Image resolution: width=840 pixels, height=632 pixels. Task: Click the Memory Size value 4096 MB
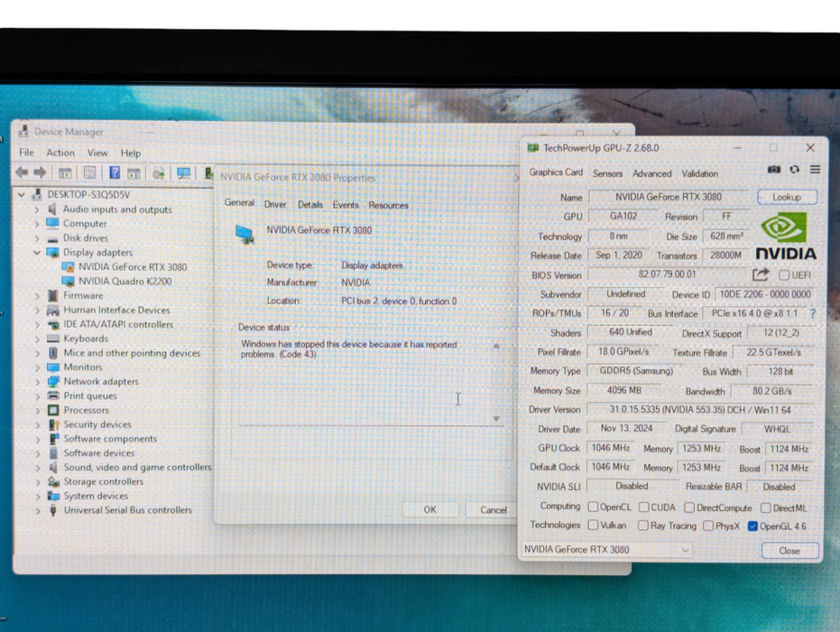pyautogui.click(x=624, y=390)
